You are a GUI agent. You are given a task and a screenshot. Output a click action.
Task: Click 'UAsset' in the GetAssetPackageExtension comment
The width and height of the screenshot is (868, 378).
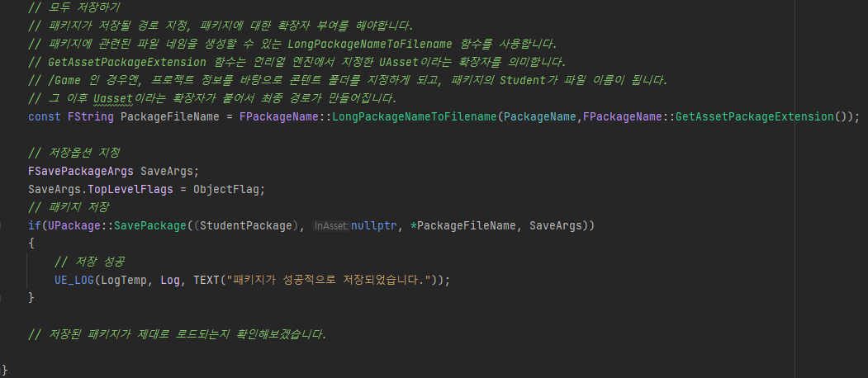tap(399, 62)
